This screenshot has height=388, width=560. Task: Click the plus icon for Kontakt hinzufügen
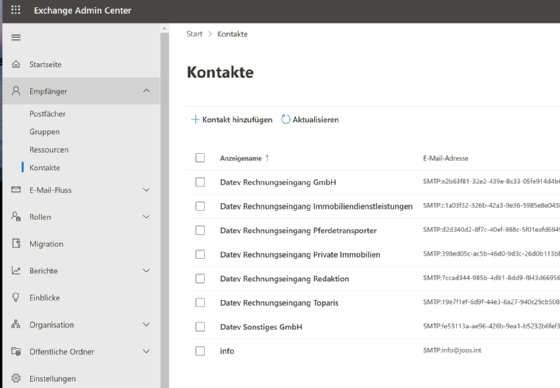[195, 119]
